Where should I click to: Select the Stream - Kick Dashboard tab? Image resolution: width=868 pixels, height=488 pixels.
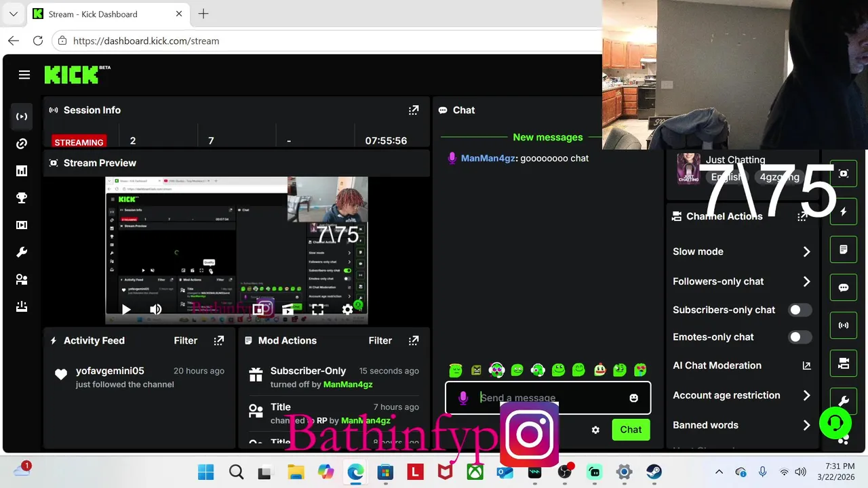(107, 14)
